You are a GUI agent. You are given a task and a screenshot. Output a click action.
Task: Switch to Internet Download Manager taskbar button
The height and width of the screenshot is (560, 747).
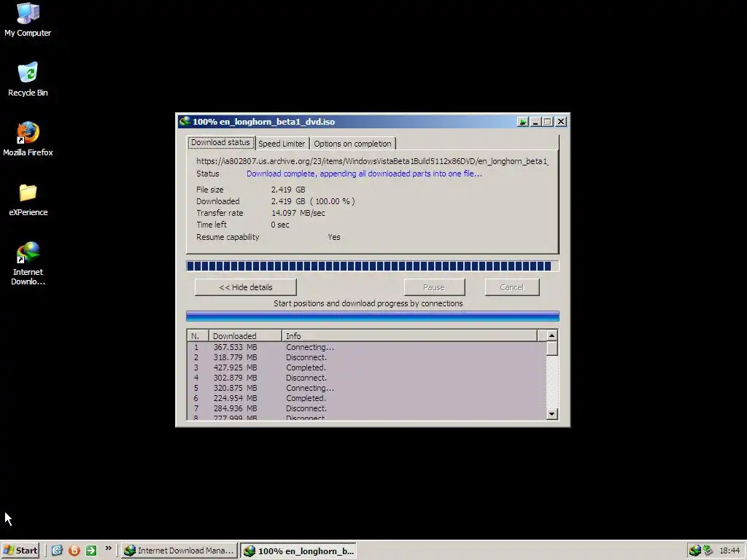coord(179,551)
